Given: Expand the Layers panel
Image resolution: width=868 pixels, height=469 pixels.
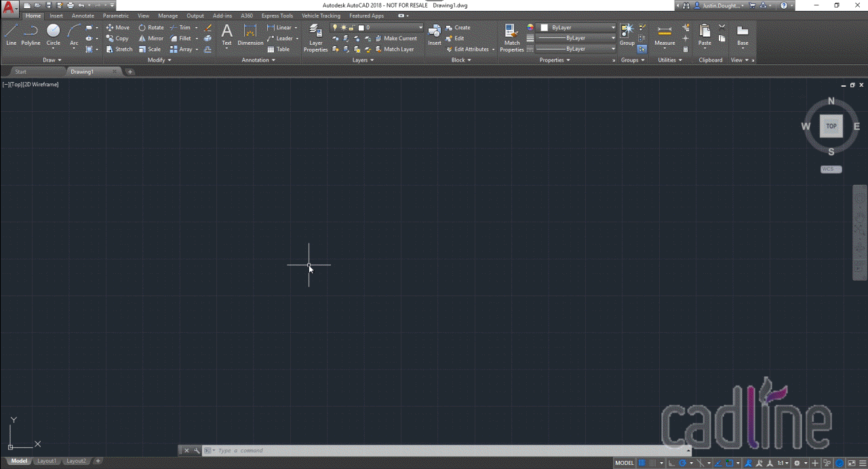Looking at the screenshot, I should point(363,60).
